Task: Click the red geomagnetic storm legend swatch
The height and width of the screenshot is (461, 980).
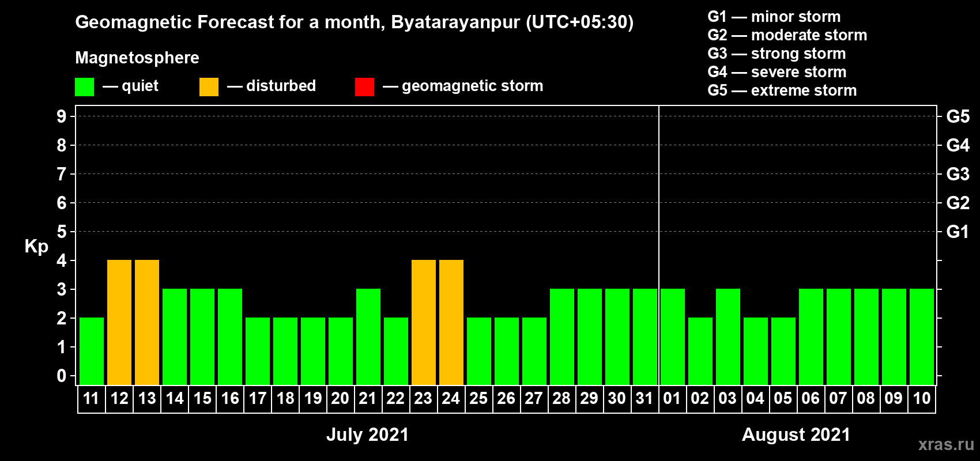Action: pyautogui.click(x=364, y=87)
